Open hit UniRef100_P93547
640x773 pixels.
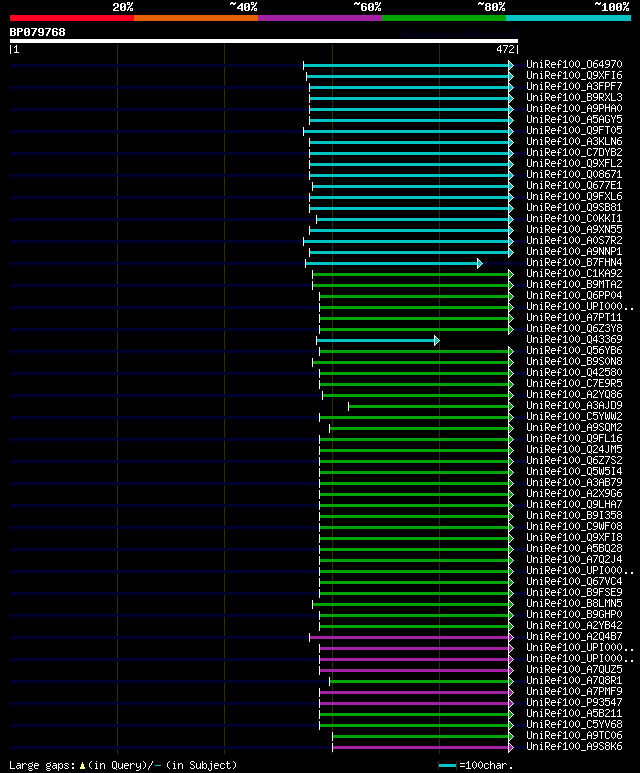[x=574, y=703]
